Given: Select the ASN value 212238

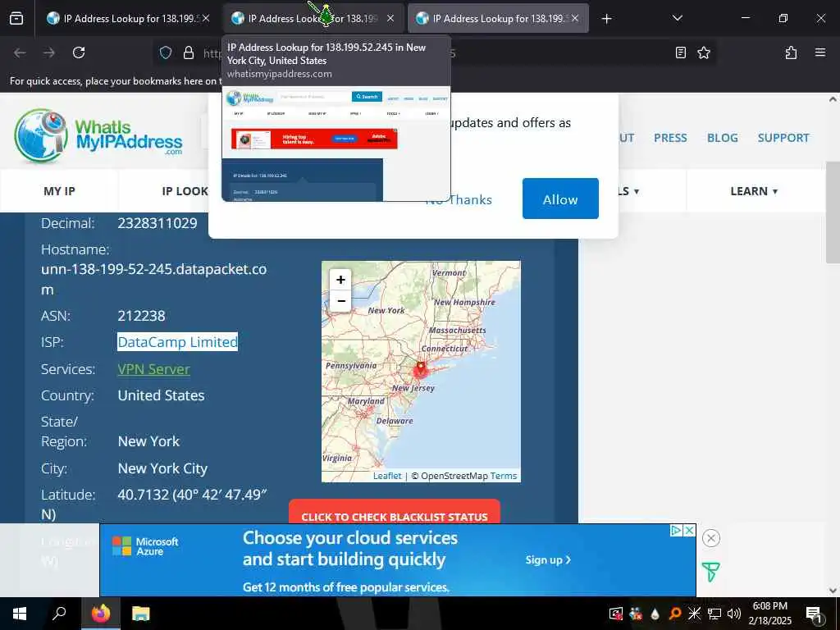Looking at the screenshot, I should point(141,316).
